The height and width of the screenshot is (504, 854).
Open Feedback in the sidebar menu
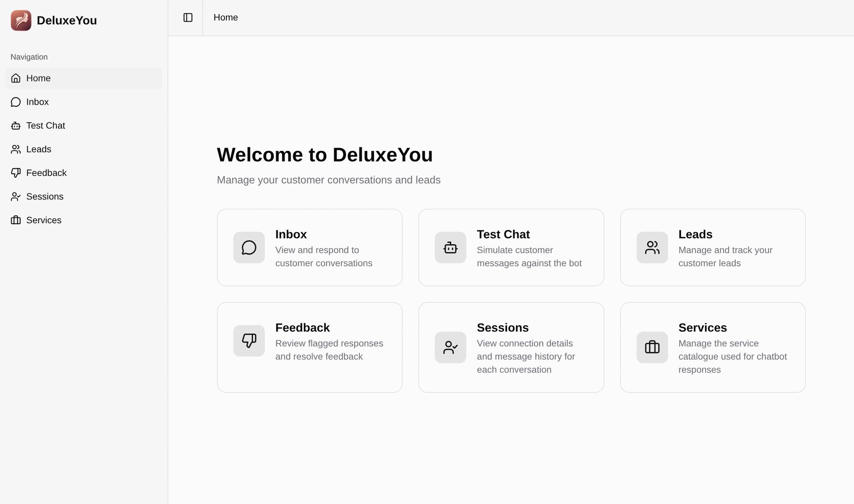click(84, 173)
